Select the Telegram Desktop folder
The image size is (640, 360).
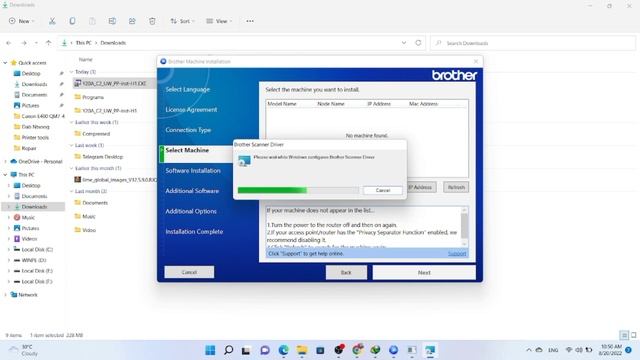[102, 157]
